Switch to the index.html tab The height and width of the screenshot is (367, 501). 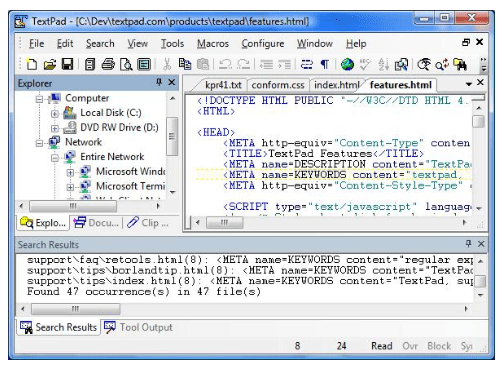[336, 85]
